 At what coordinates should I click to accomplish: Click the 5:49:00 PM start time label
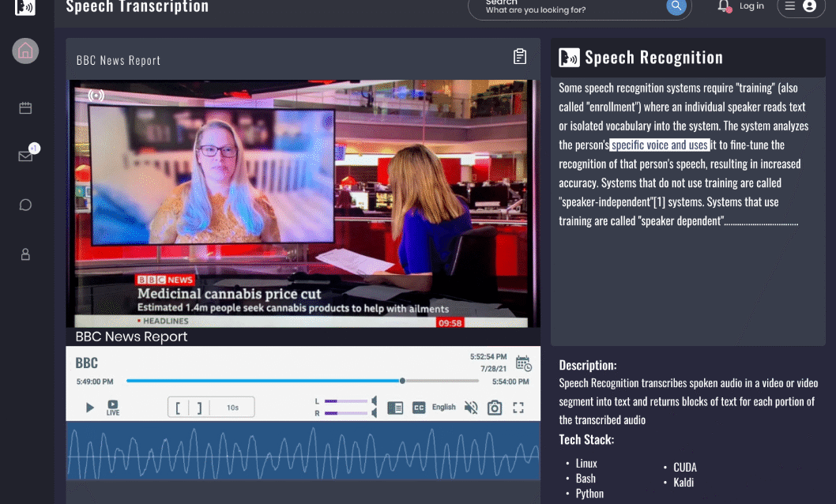pyautogui.click(x=94, y=382)
